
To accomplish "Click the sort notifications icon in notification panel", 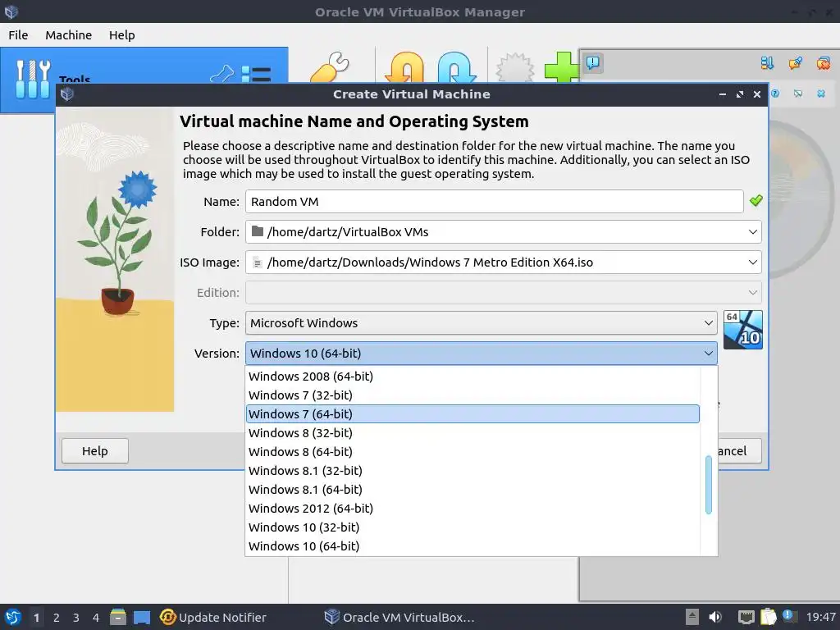I will point(767,63).
